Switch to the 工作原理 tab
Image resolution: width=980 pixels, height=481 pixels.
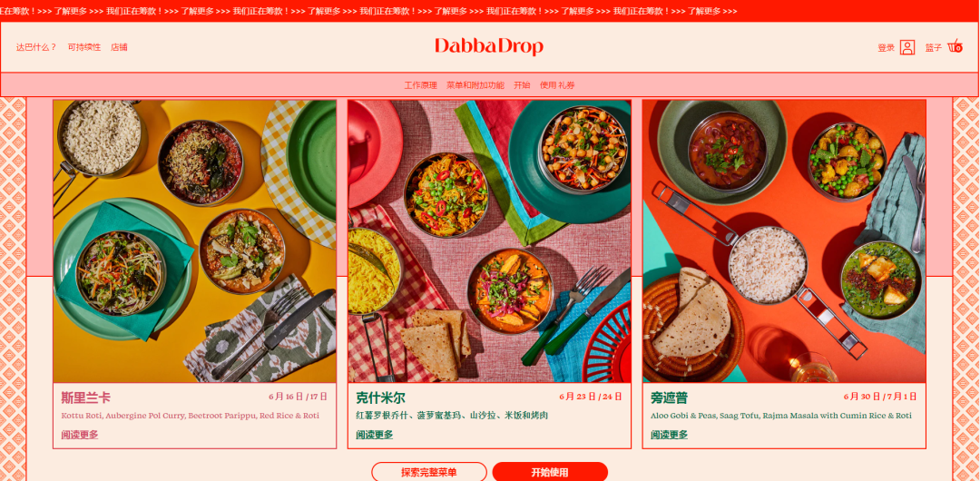(421, 85)
